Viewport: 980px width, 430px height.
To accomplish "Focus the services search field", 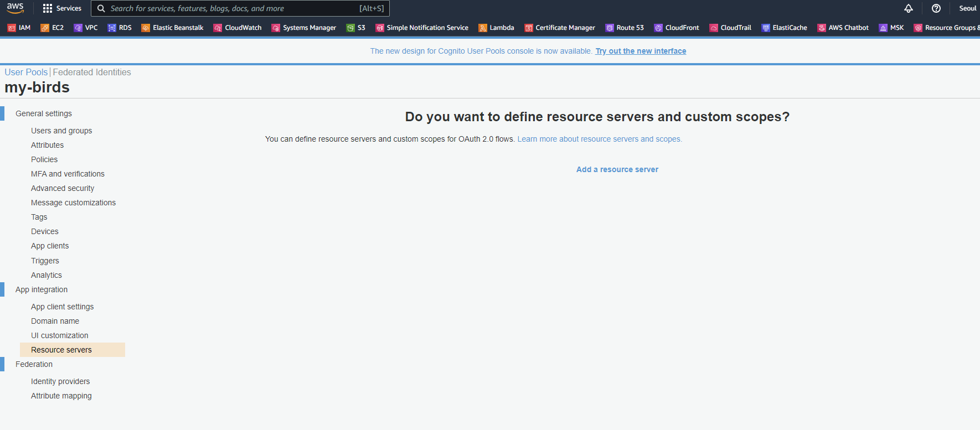I will pos(240,8).
